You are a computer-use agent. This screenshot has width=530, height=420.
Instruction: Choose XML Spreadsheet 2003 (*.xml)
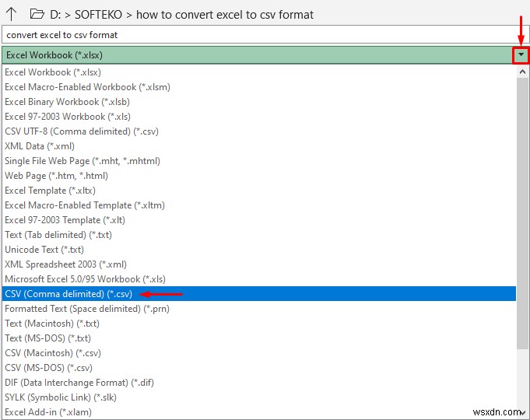[x=259, y=264]
